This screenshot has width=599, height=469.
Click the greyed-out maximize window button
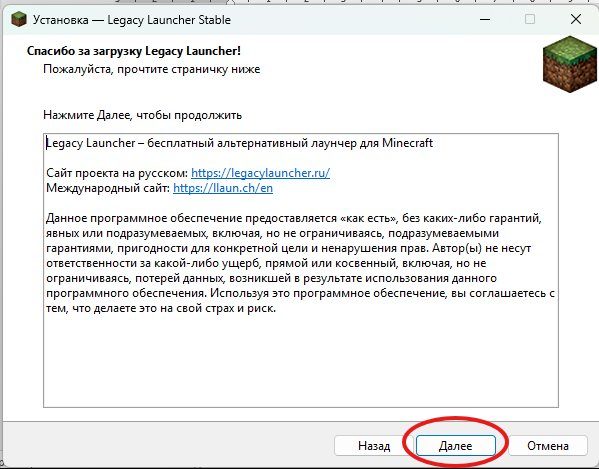tap(529, 19)
